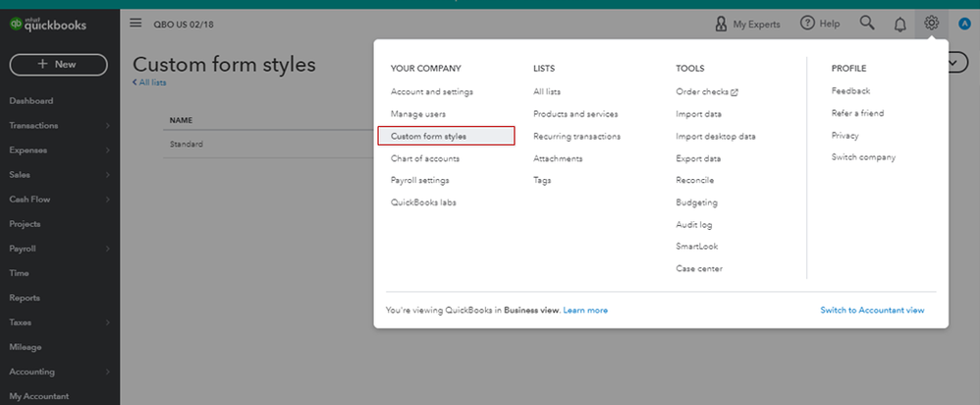Open Privacy under Profile
This screenshot has width=980, height=405.
[x=845, y=136]
